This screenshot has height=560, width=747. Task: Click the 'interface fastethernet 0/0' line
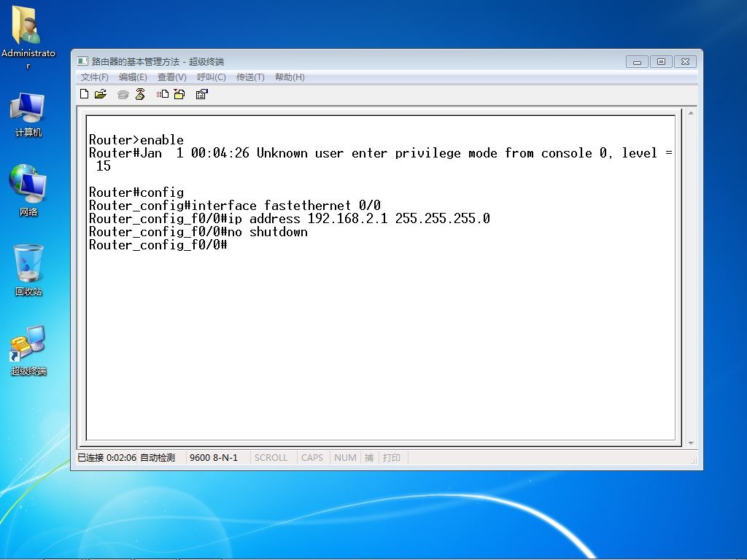point(235,206)
